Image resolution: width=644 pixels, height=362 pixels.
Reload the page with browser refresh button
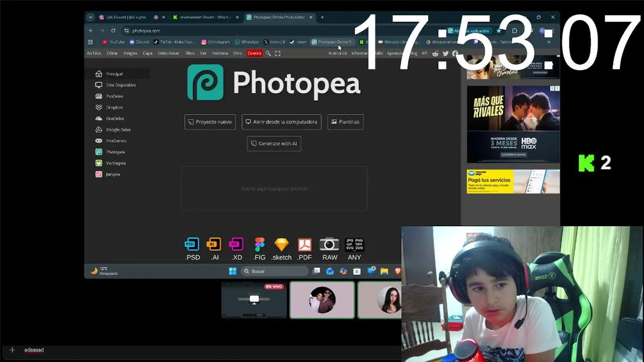click(113, 31)
